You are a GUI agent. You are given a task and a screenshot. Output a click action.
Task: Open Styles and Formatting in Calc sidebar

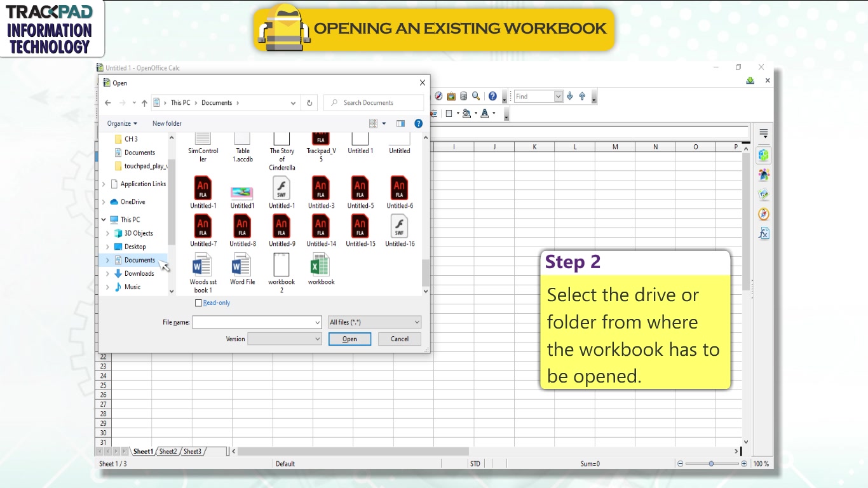(x=764, y=175)
